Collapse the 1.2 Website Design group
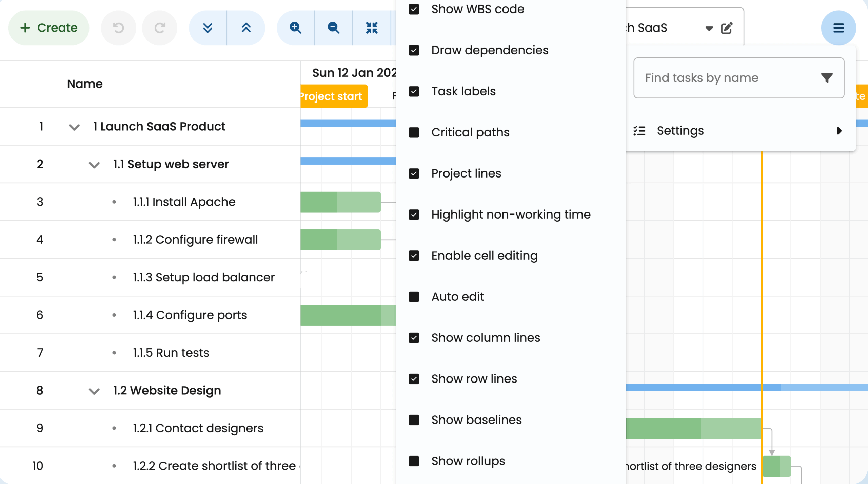Screen dimensions: 868x484 94,391
